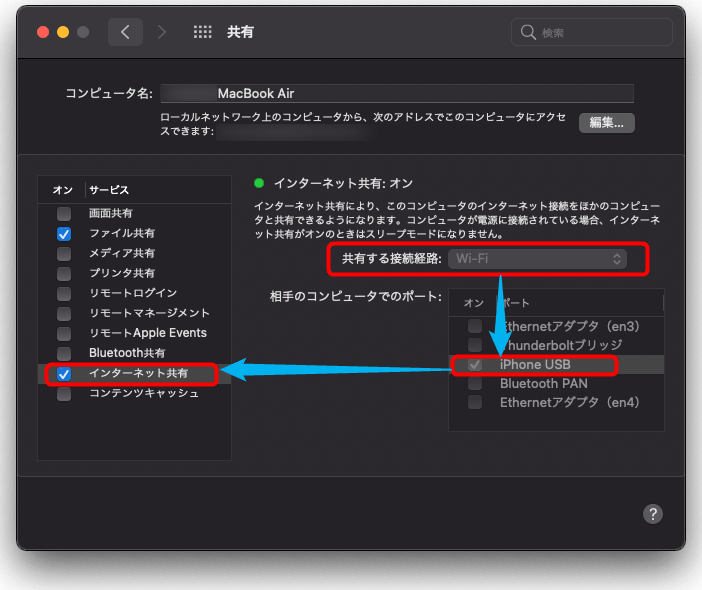The image size is (702, 590).
Task: Disable the ファイル共有 checkbox
Action: coord(64,233)
